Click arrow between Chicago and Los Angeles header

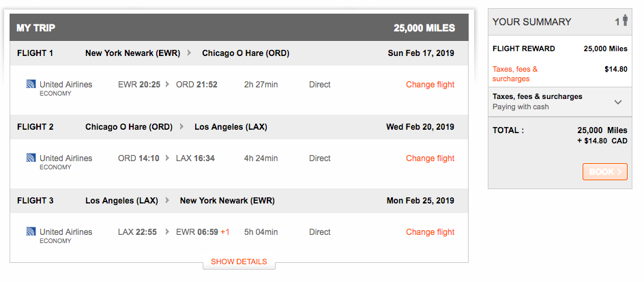[181, 127]
